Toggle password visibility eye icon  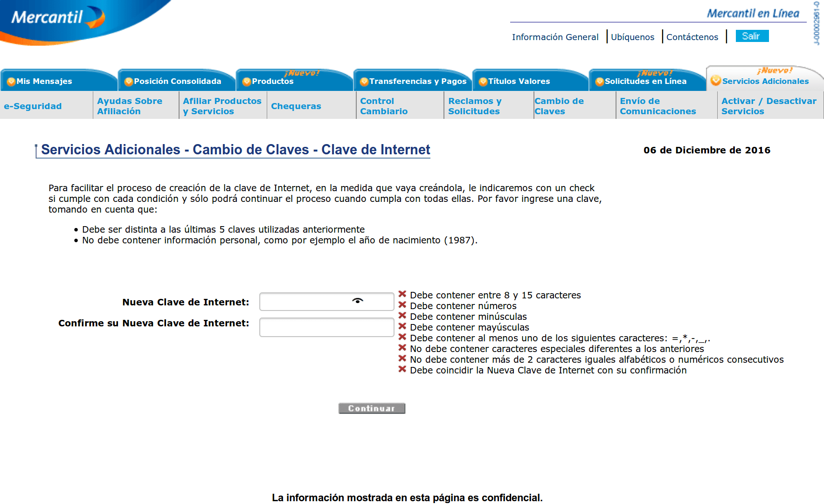358,301
